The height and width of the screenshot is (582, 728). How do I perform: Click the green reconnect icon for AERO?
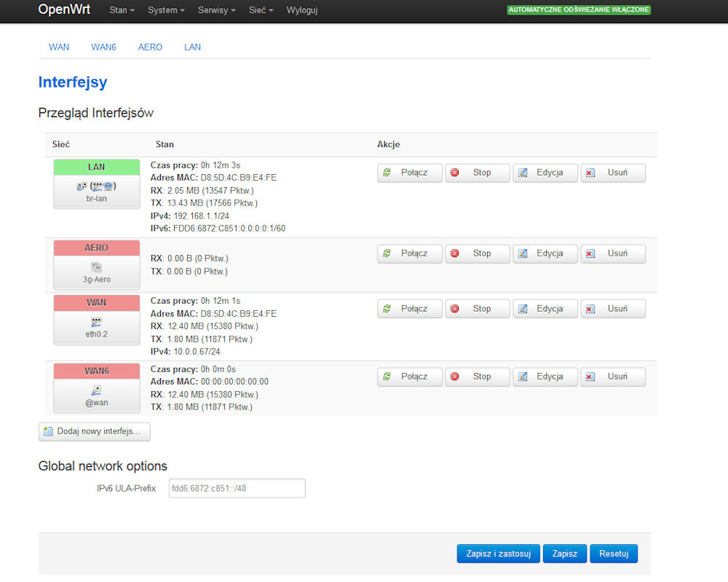coord(387,253)
